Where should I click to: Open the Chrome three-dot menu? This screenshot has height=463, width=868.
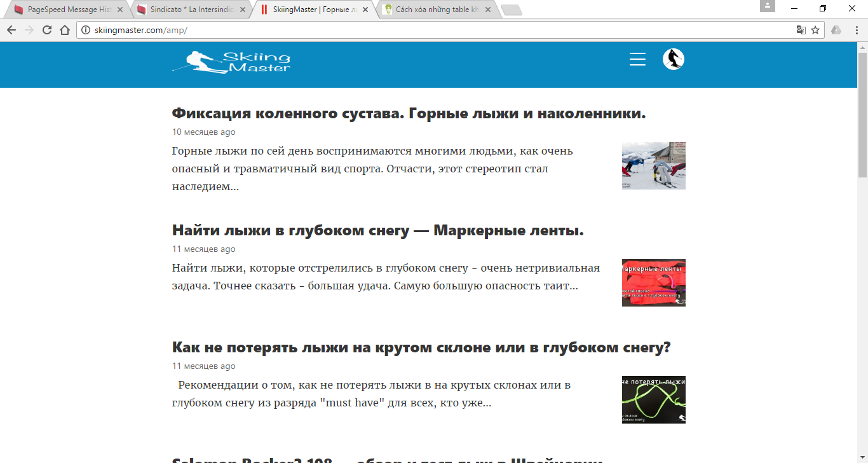pos(855,30)
